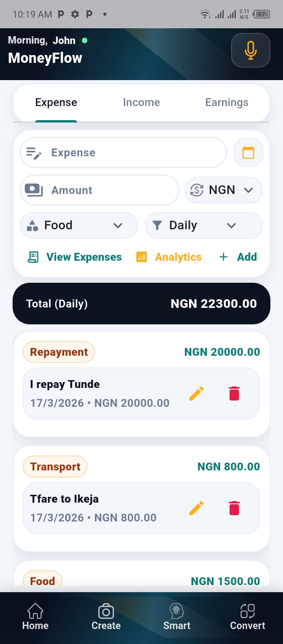
Task: Expand the NGN currency dropdown
Action: pyautogui.click(x=224, y=190)
